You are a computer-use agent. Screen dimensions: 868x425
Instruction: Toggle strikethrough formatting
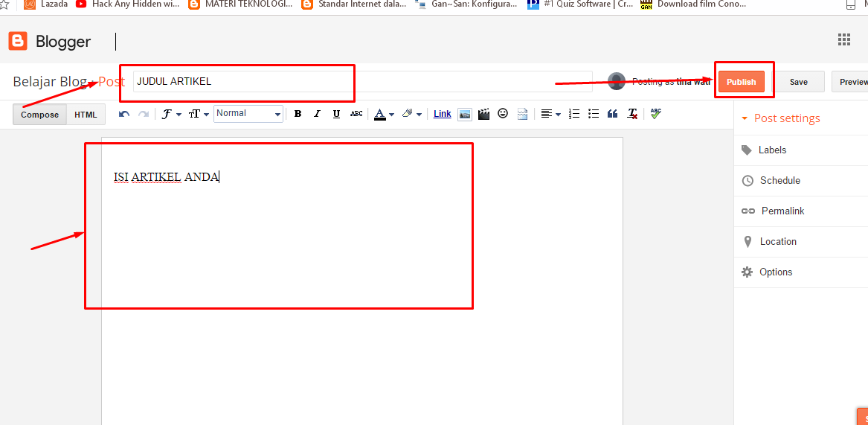click(x=356, y=114)
